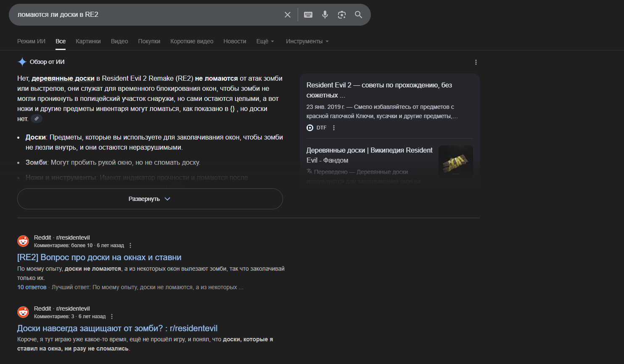The height and width of the screenshot is (364, 624).
Task: Open search by image camera icon
Action: [342, 15]
